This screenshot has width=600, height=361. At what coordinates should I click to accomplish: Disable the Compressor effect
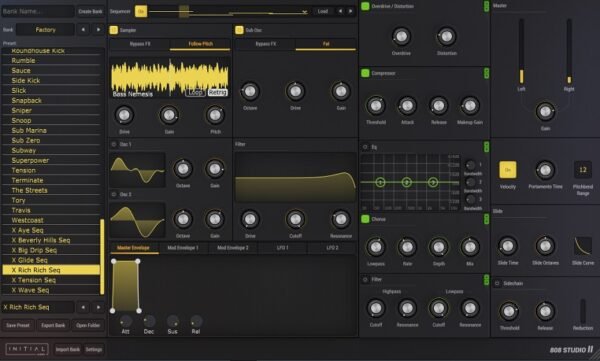click(x=365, y=73)
